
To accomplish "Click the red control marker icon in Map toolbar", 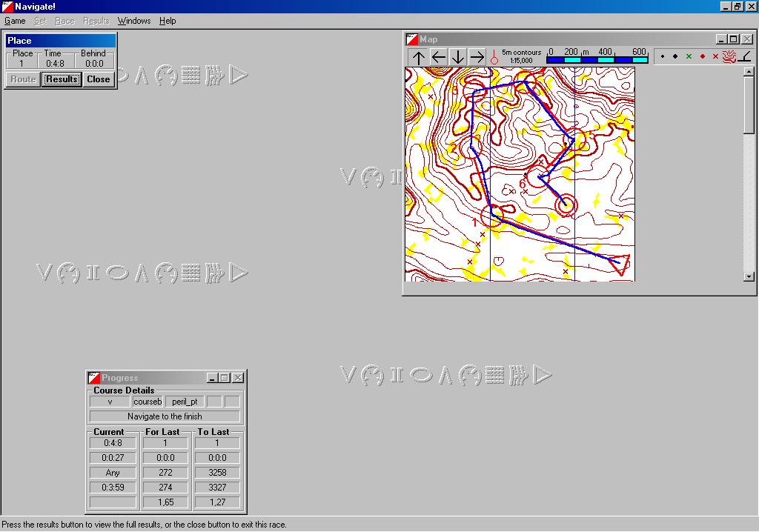I will click(494, 57).
